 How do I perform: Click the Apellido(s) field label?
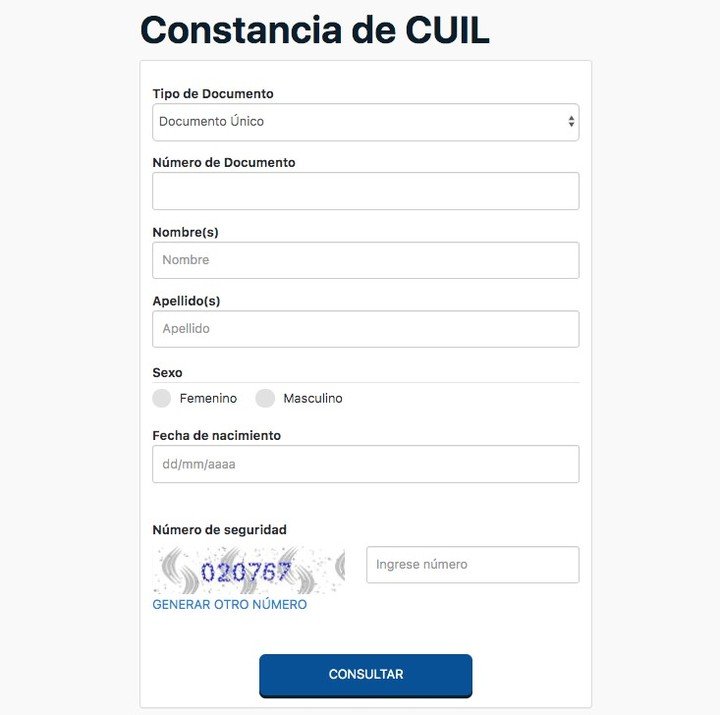[186, 301]
